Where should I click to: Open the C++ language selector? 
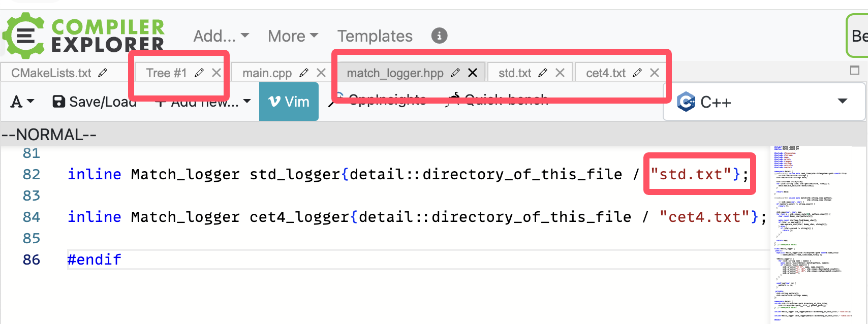click(x=764, y=102)
